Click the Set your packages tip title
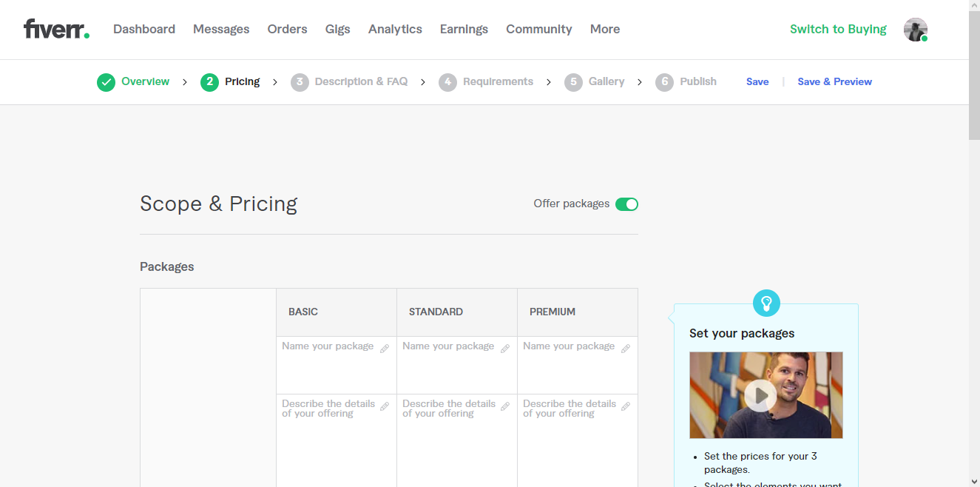The image size is (980, 487). 742,333
